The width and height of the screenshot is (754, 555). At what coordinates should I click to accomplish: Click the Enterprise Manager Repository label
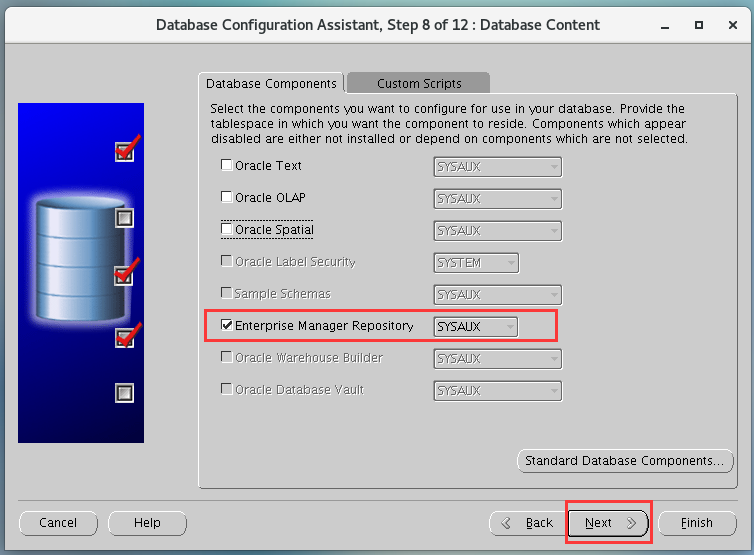pos(324,326)
